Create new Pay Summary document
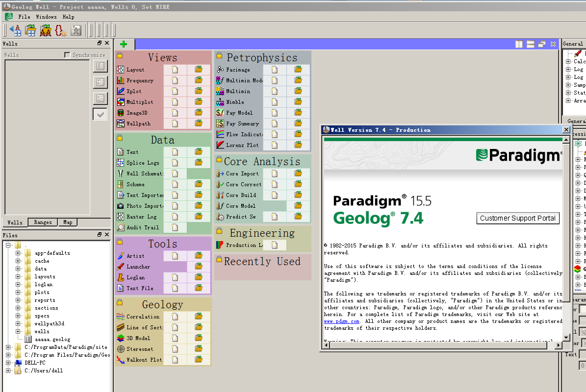Screen dimensions: 586x392 (x=274, y=123)
